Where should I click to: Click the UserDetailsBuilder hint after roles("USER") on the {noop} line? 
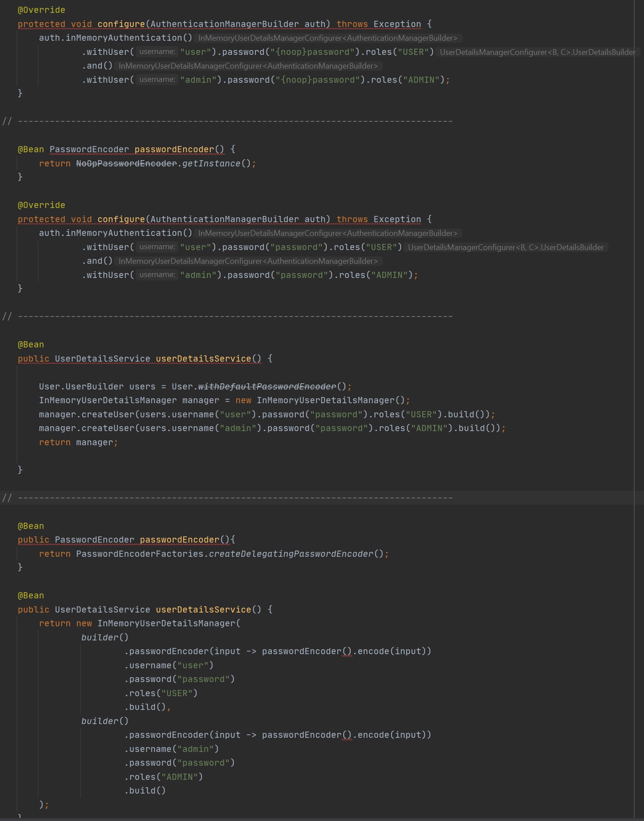pos(537,52)
